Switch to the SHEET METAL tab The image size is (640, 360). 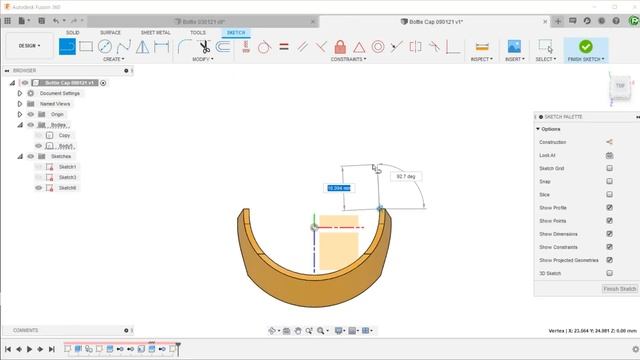[156, 33]
